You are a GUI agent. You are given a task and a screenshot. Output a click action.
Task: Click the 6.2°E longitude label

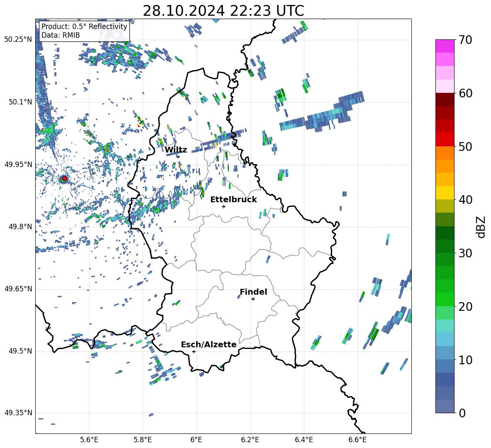tap(250, 440)
